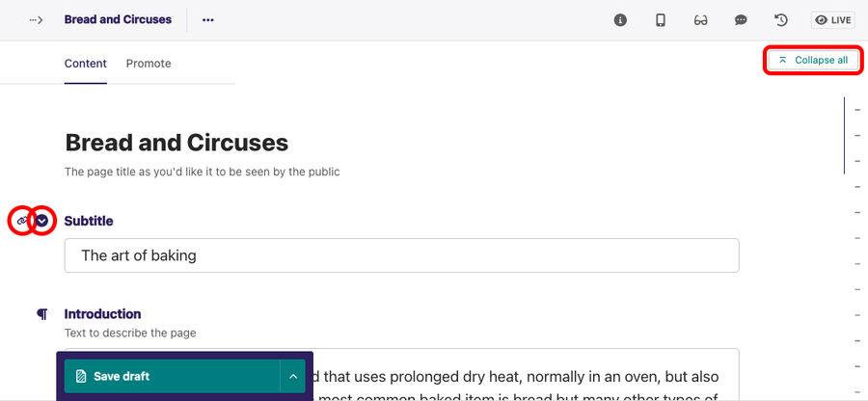Copy the Subtitle anchor link icon
The width and height of the screenshot is (868, 401).
click(x=21, y=221)
